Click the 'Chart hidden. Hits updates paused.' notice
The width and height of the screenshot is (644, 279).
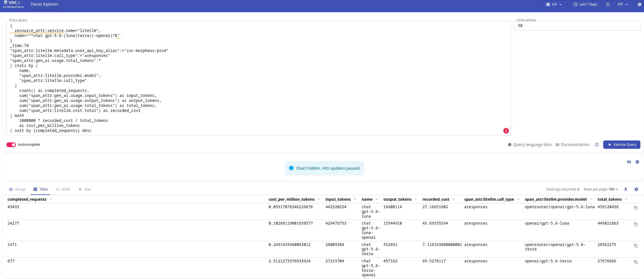[x=325, y=168]
